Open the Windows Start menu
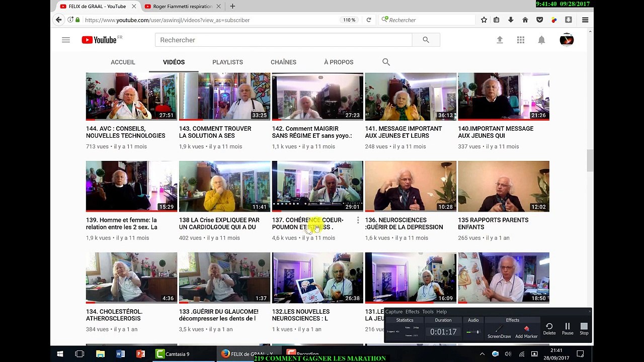The image size is (644, 362). pos(60,353)
